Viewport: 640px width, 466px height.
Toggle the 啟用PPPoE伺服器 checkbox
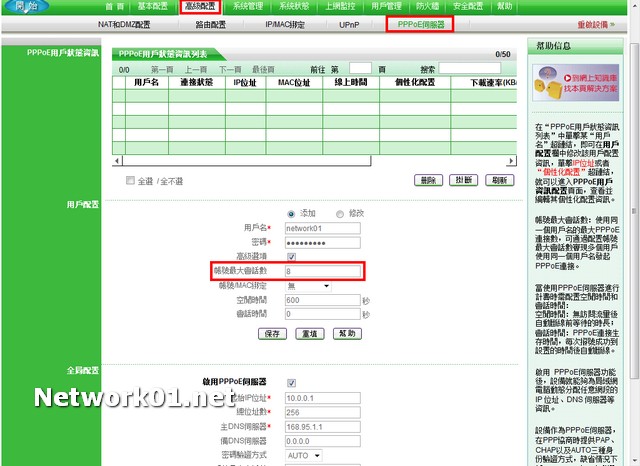coord(291,382)
